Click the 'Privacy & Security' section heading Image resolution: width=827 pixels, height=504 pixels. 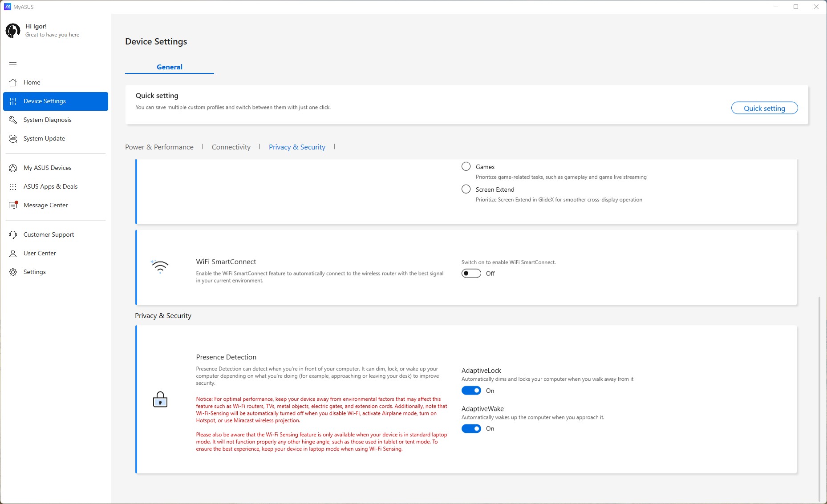163,316
